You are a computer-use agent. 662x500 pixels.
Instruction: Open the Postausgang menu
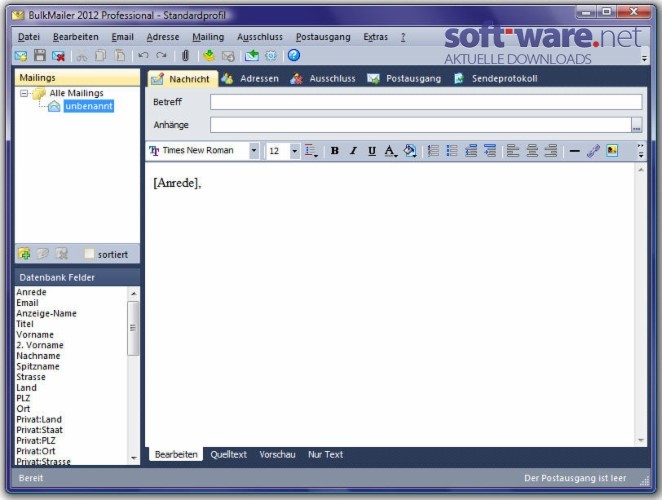(323, 37)
